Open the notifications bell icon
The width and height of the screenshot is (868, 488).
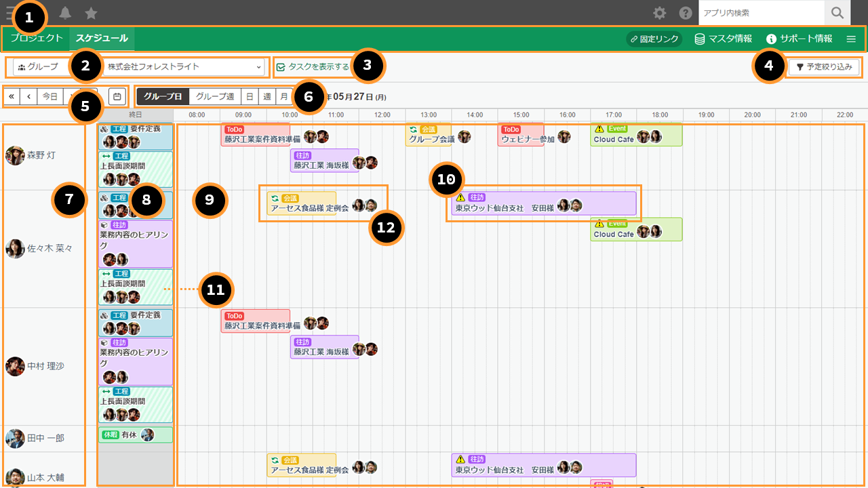pos(65,12)
